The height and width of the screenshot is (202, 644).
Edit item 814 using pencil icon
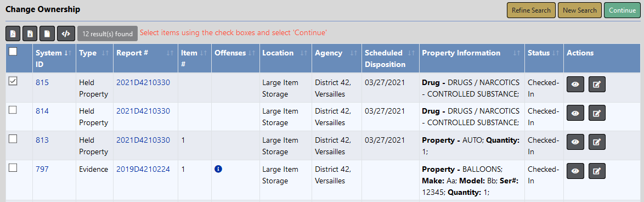pyautogui.click(x=597, y=113)
